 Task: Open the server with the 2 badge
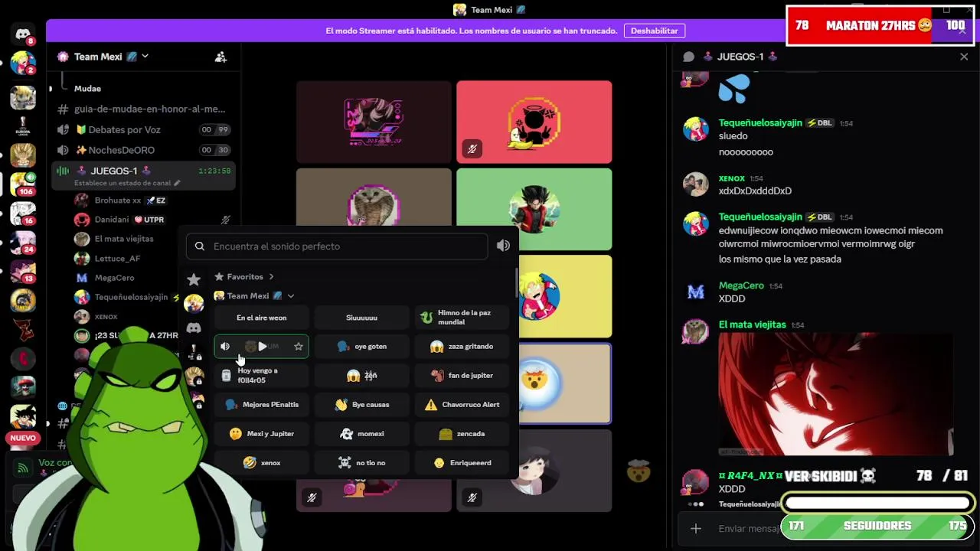23,63
